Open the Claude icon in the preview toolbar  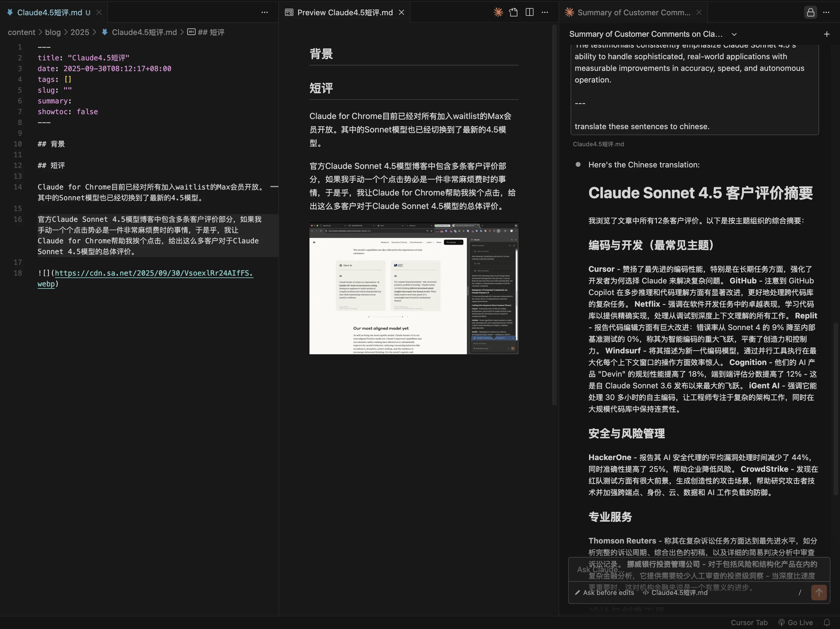coord(498,12)
